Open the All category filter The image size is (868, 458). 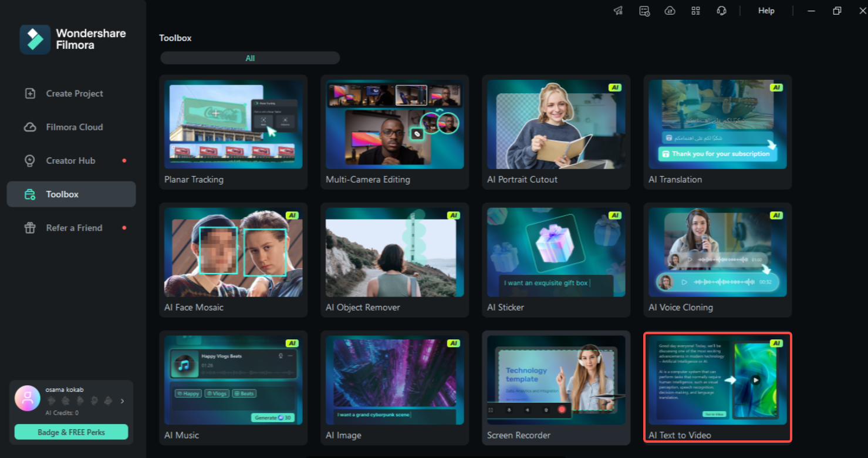coord(250,58)
